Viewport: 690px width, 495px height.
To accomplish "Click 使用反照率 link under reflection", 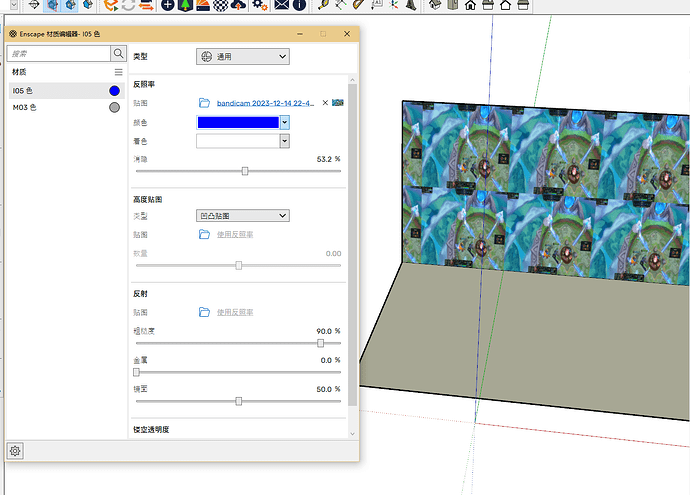I will point(235,312).
